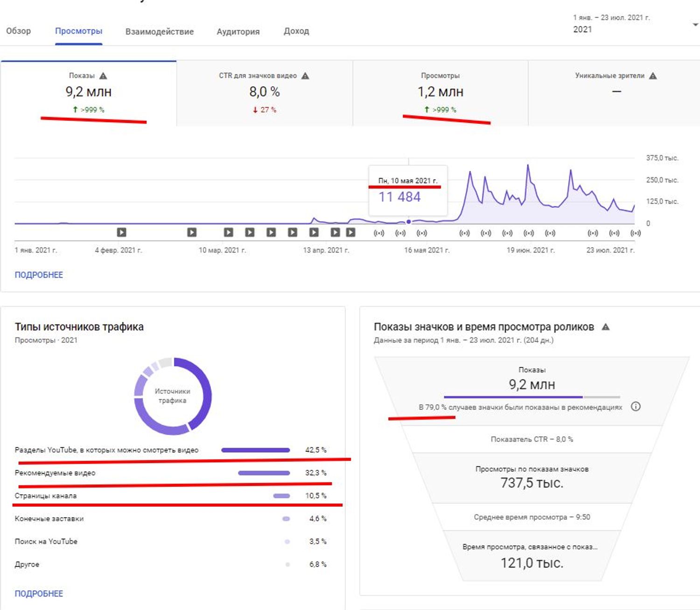Click Среднее время просмотра – 9:50 funnel row
The height and width of the screenshot is (610, 700).
tap(532, 517)
